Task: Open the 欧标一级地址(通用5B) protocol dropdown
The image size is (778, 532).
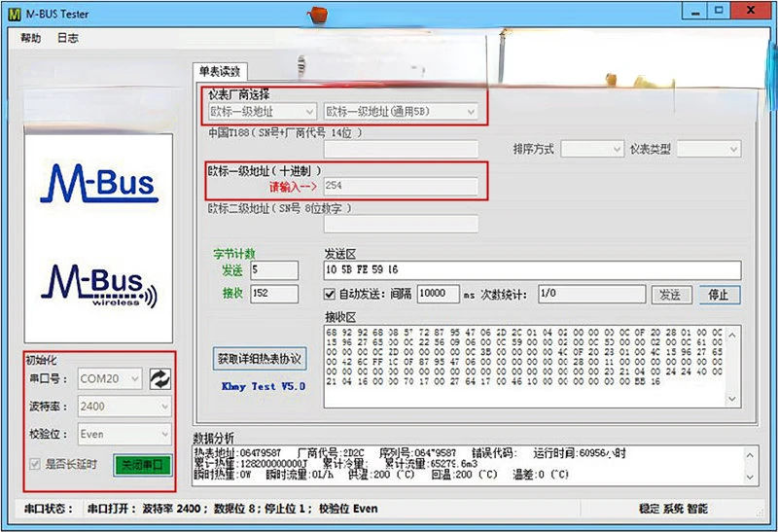Action: (401, 112)
